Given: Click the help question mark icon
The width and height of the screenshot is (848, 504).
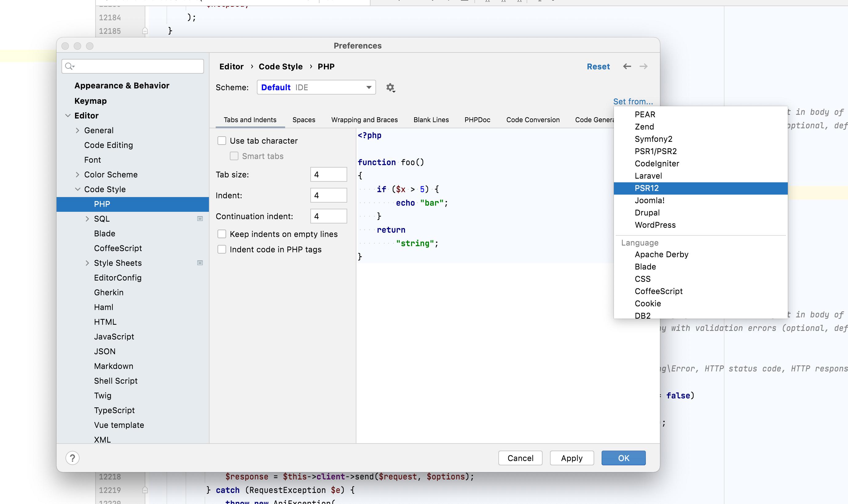Looking at the screenshot, I should (73, 458).
